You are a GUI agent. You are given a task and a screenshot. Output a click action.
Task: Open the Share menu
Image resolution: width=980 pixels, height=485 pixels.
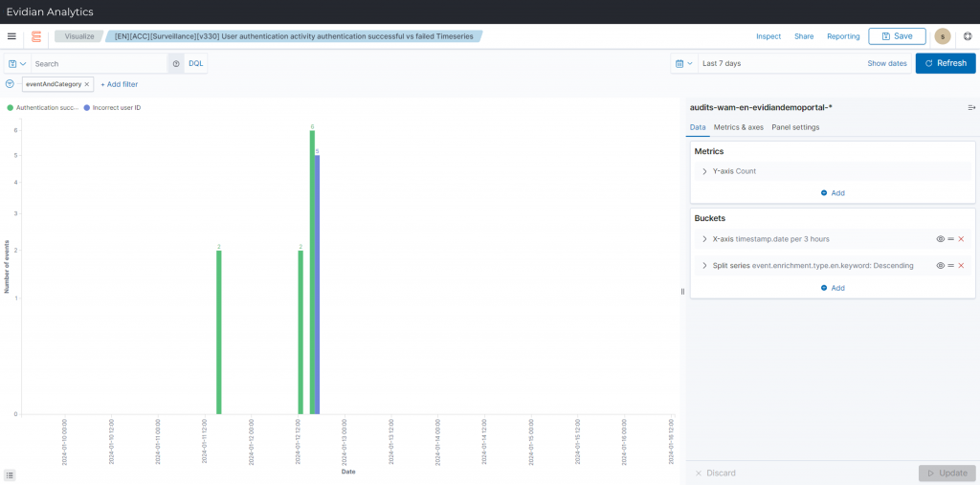804,36
